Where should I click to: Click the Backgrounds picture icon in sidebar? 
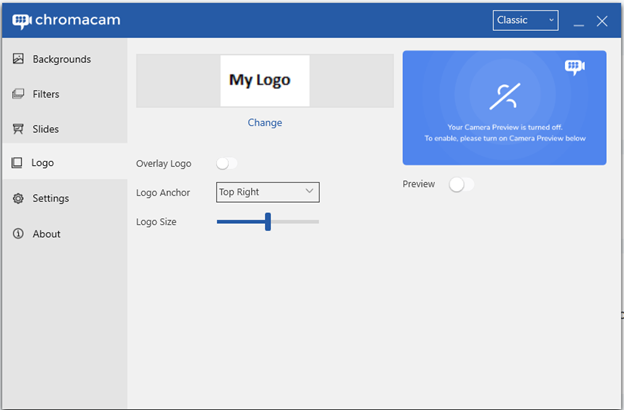click(x=18, y=59)
